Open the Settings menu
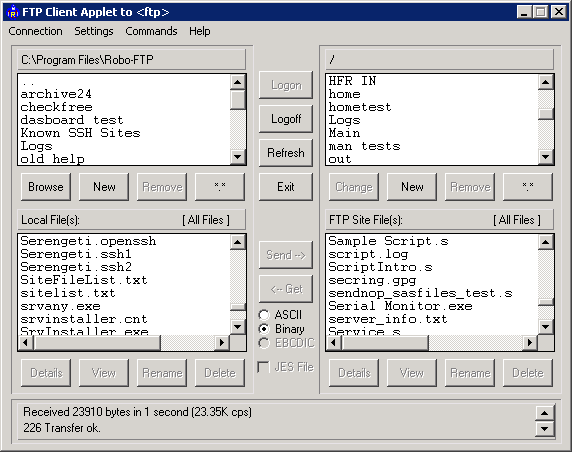 point(94,31)
